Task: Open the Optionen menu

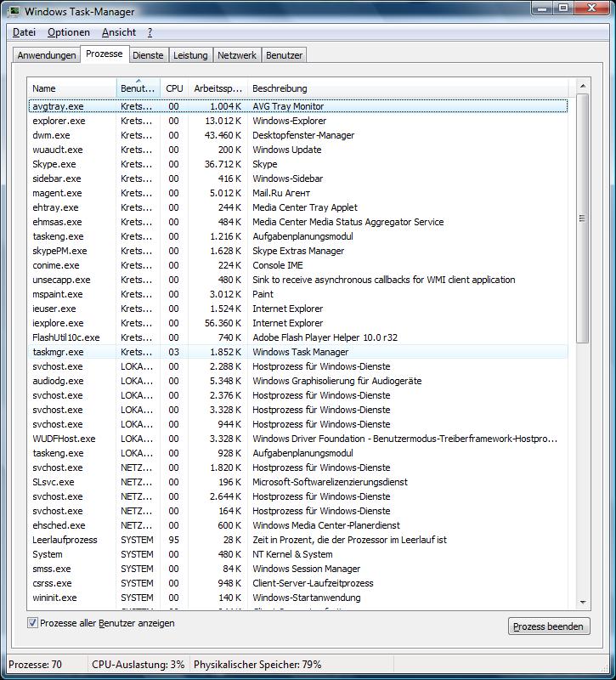Action: [x=69, y=32]
